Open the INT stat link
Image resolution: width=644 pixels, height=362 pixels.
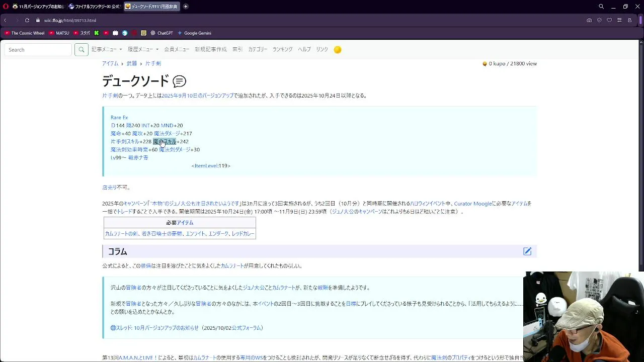pyautogui.click(x=145, y=126)
